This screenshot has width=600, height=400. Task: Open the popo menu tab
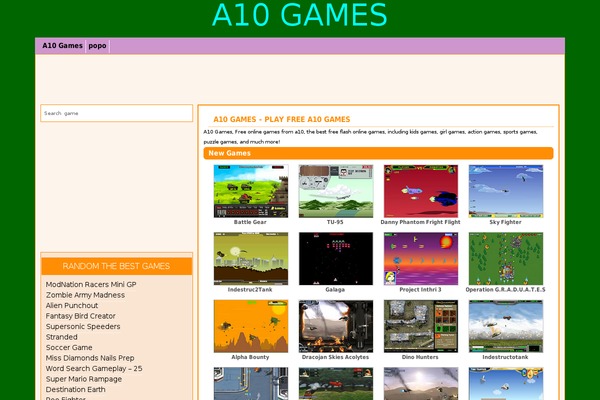pos(98,46)
